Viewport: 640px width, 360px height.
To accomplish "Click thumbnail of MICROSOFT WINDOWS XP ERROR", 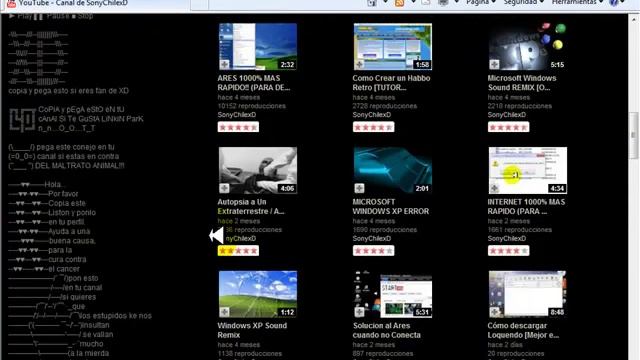I will click(393, 170).
